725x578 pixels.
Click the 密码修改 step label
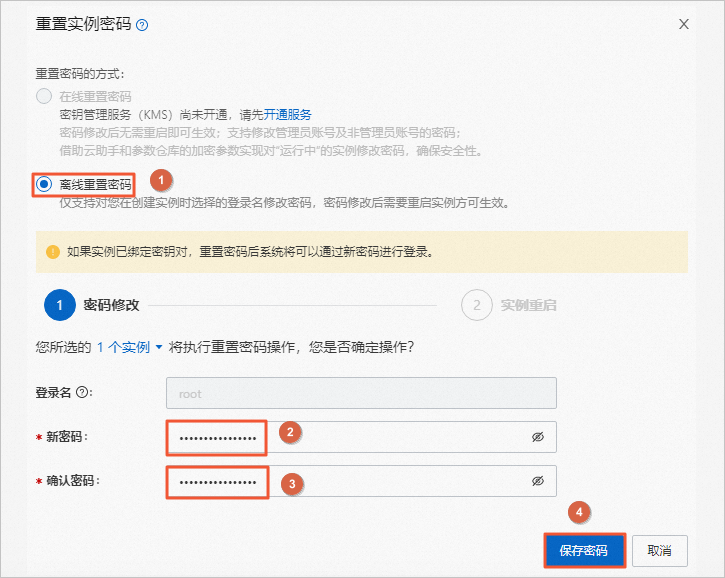coord(111,305)
